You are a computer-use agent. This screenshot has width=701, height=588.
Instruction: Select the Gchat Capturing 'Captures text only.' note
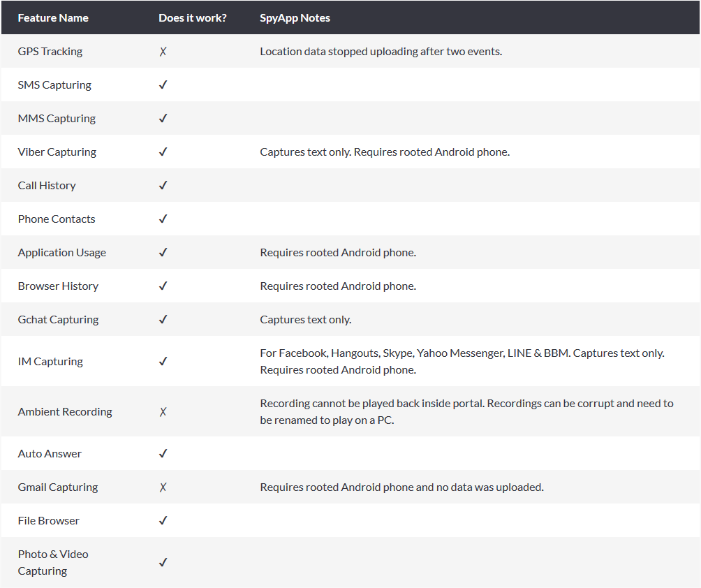[305, 320]
